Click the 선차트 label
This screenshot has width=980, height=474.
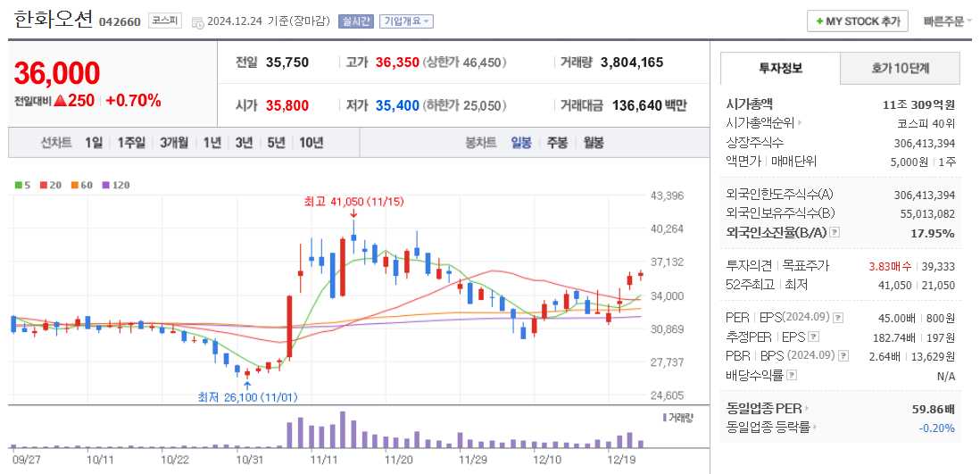(56, 143)
